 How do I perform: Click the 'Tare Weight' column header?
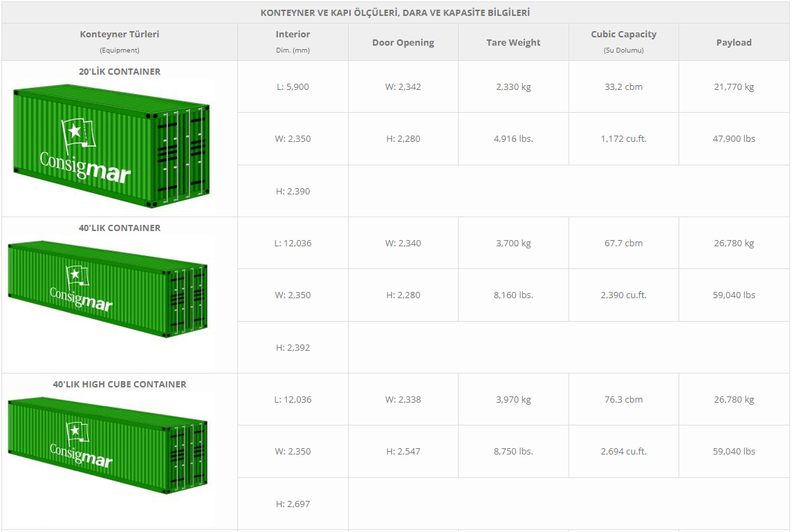click(513, 42)
